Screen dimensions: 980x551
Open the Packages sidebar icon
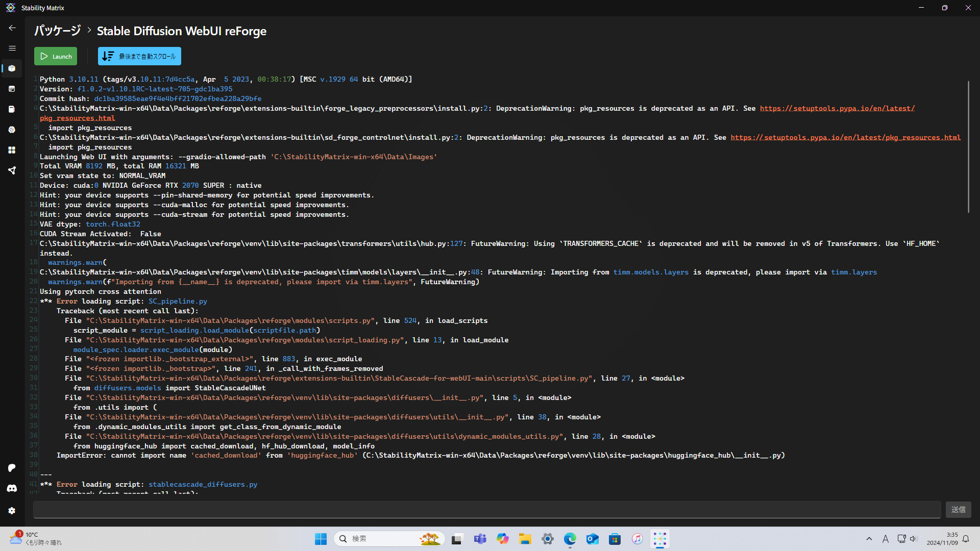tap(12, 68)
